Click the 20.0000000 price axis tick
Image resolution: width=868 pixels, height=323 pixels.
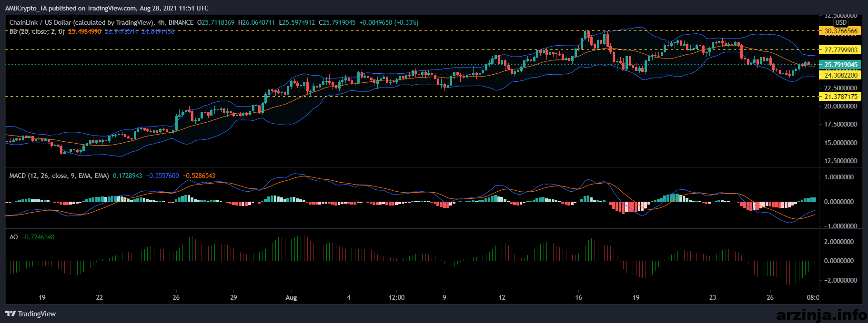841,106
